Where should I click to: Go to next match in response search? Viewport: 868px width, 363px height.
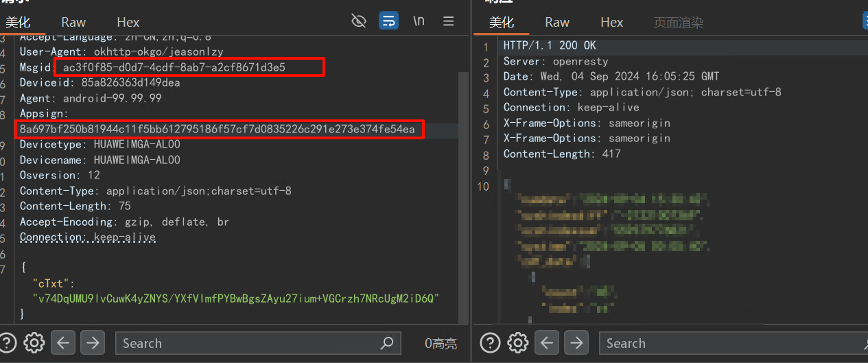(x=576, y=342)
